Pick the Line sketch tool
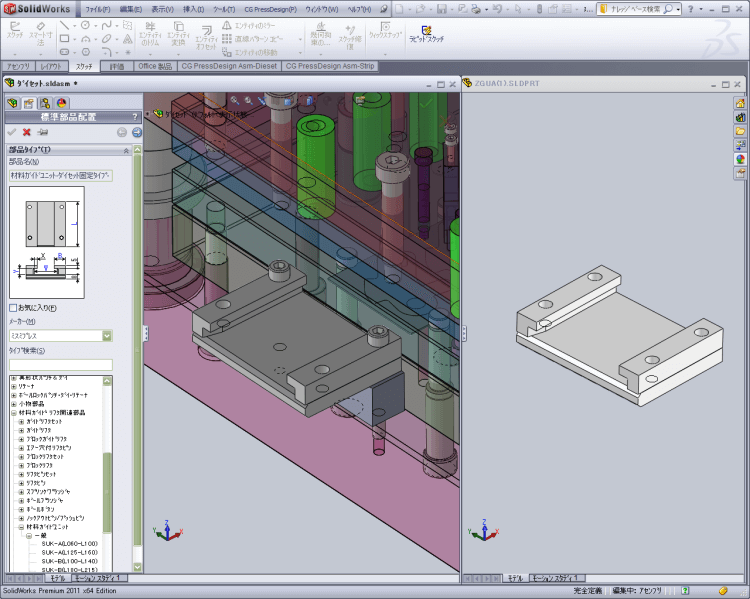750x599 pixels. tap(64, 25)
